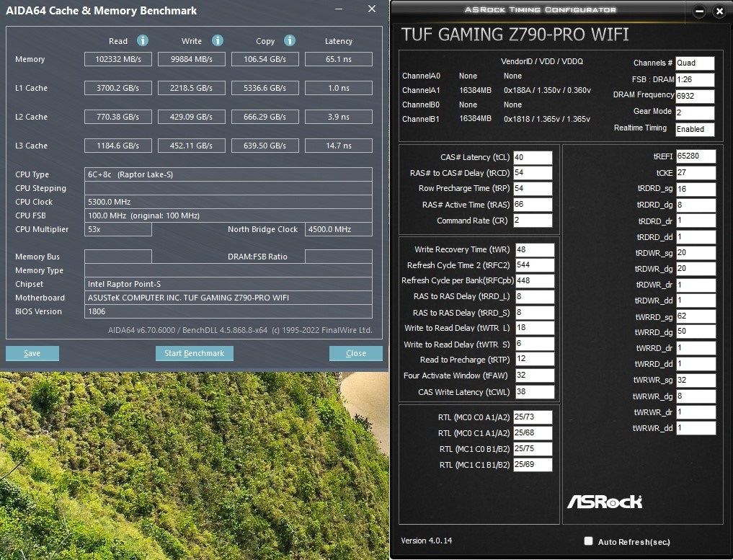Viewport: 733px width, 560px height.
Task: Click the Memory Write value 99884 MB/s
Action: (192, 59)
